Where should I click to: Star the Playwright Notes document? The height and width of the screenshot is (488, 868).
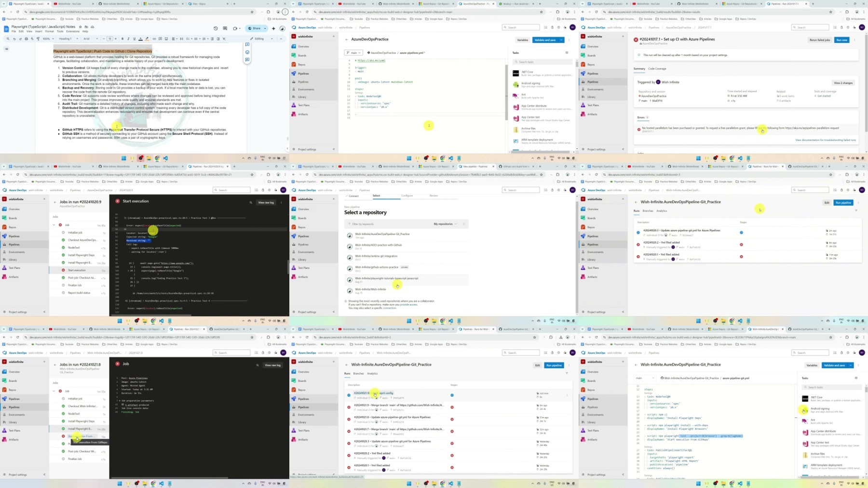[x=81, y=27]
